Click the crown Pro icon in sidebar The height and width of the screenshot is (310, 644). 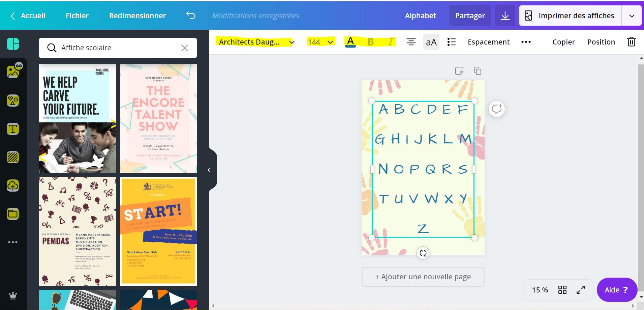(x=13, y=296)
